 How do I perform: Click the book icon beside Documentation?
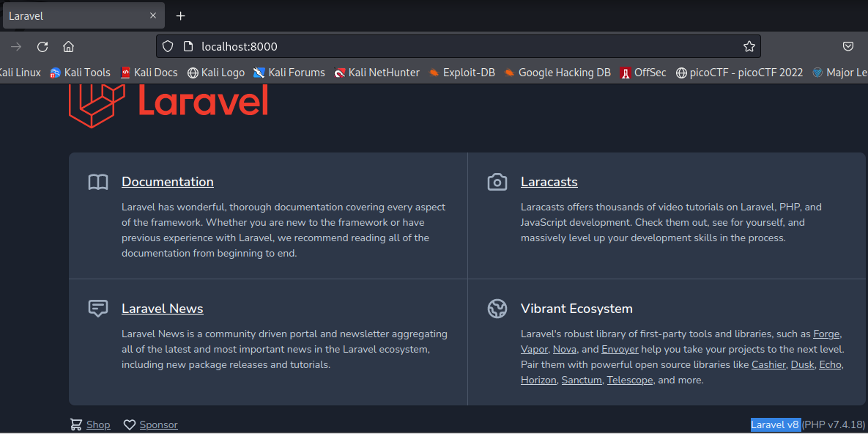click(x=98, y=182)
